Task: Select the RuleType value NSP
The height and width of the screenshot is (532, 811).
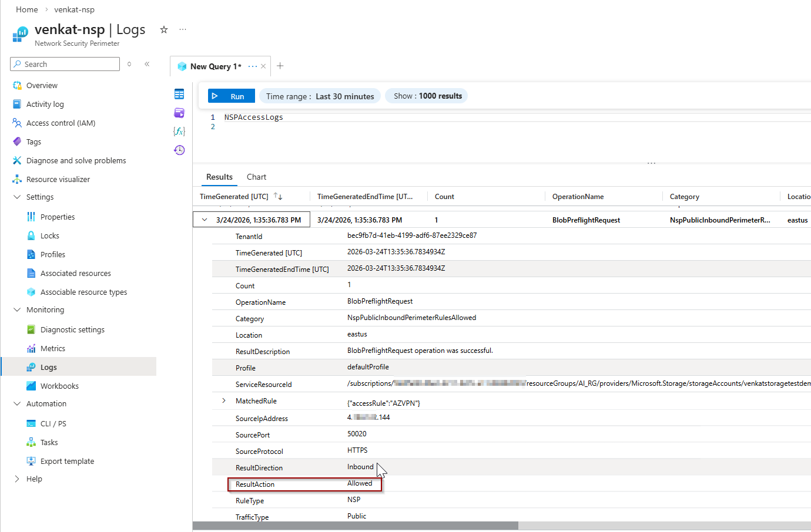Action: pos(354,500)
